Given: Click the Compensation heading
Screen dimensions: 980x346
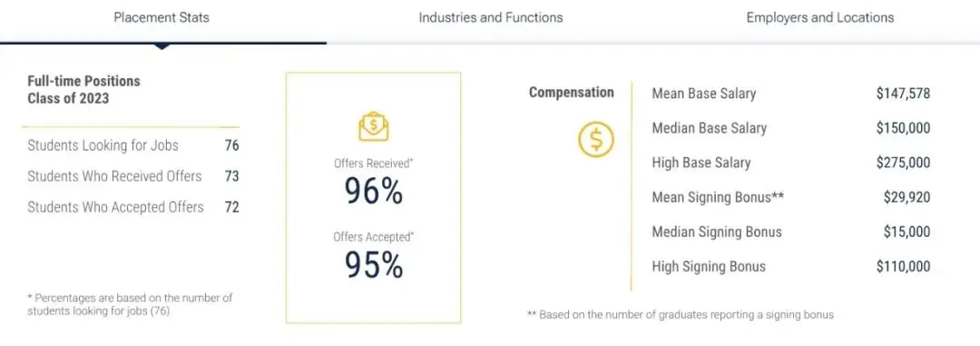Looking at the screenshot, I should 572,93.
